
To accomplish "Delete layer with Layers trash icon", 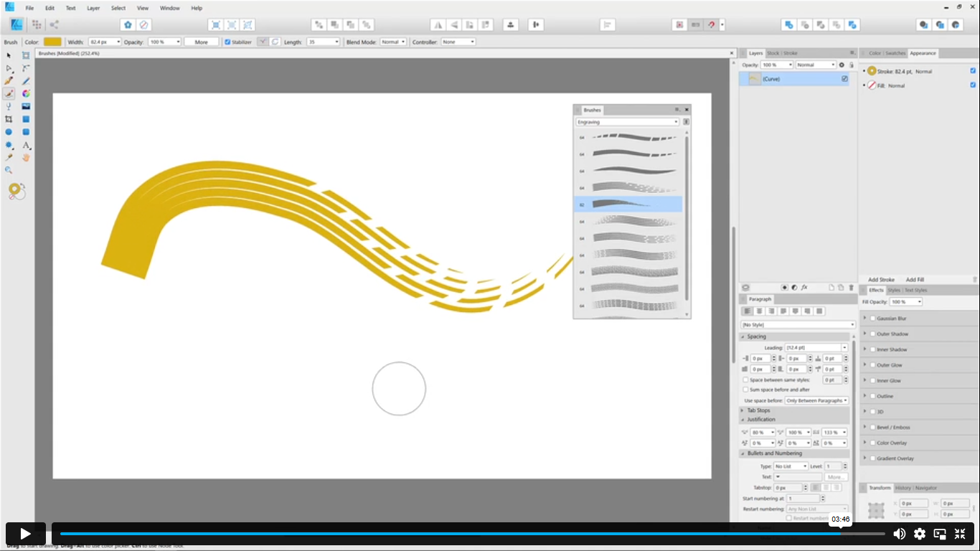I will pyautogui.click(x=851, y=287).
